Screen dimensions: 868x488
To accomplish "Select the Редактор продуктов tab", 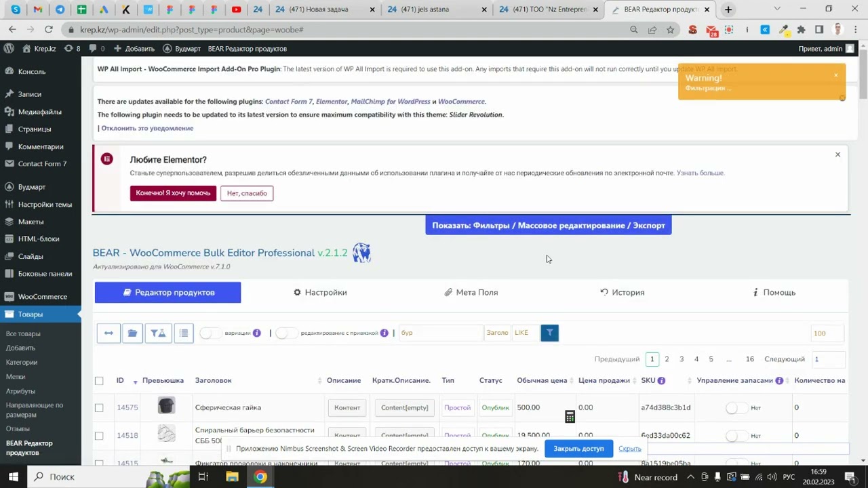I will [167, 292].
